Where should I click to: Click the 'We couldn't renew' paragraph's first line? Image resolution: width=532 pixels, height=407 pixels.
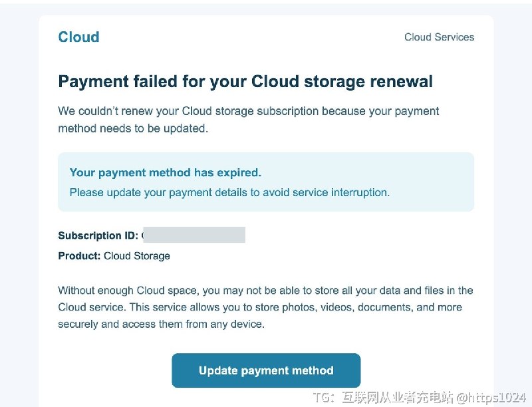coord(248,111)
